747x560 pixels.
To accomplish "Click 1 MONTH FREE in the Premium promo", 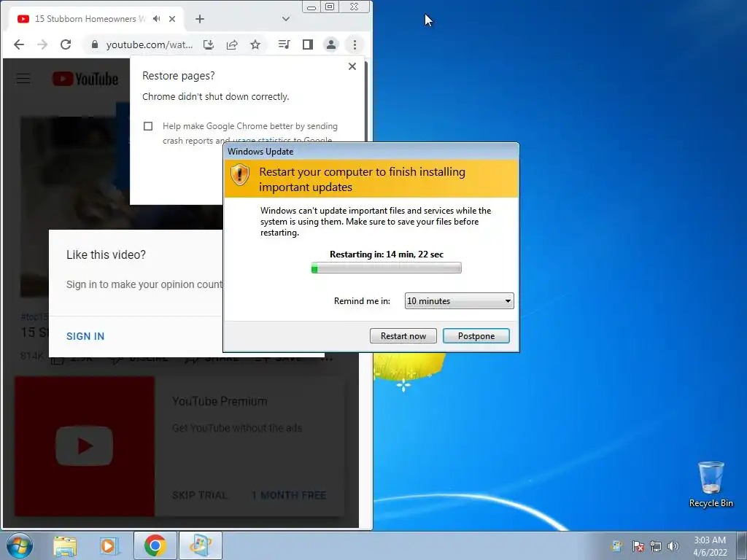I will [x=289, y=495].
